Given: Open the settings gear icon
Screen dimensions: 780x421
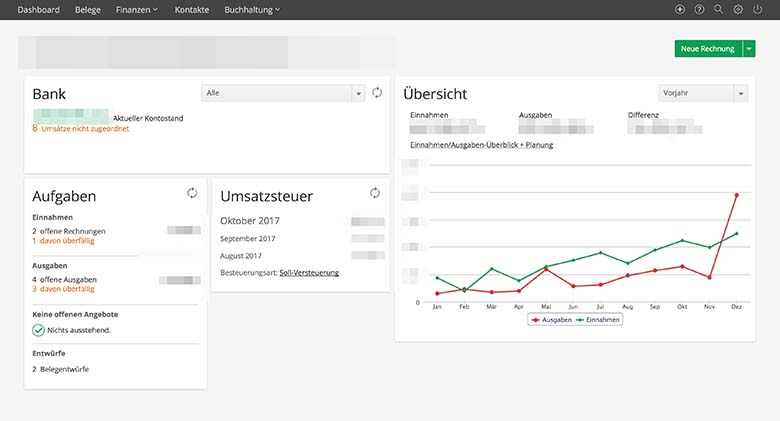Looking at the screenshot, I should pos(738,9).
